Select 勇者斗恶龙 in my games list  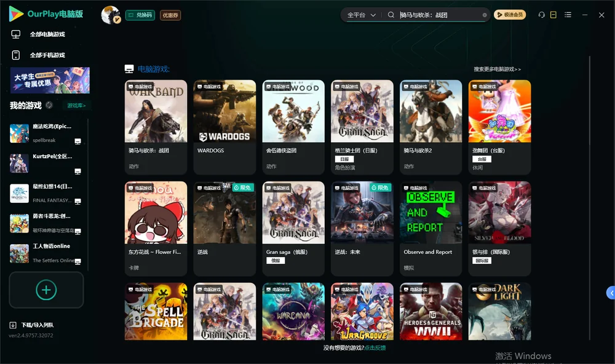[46, 223]
